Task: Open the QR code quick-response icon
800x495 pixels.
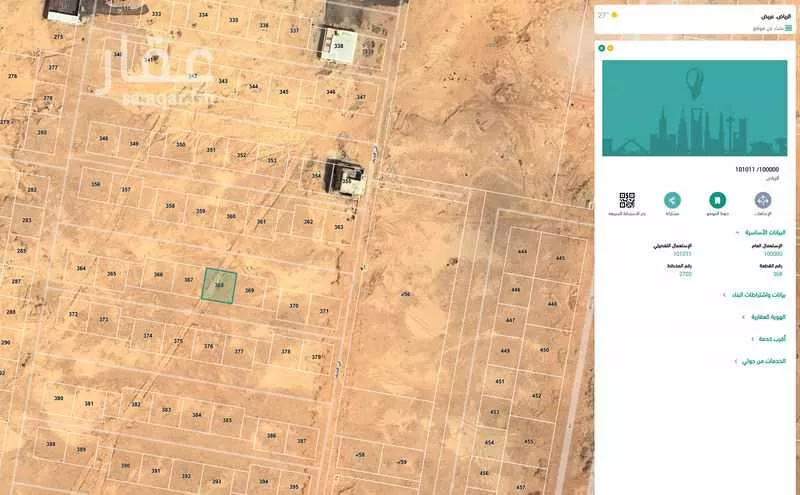Action: click(627, 201)
